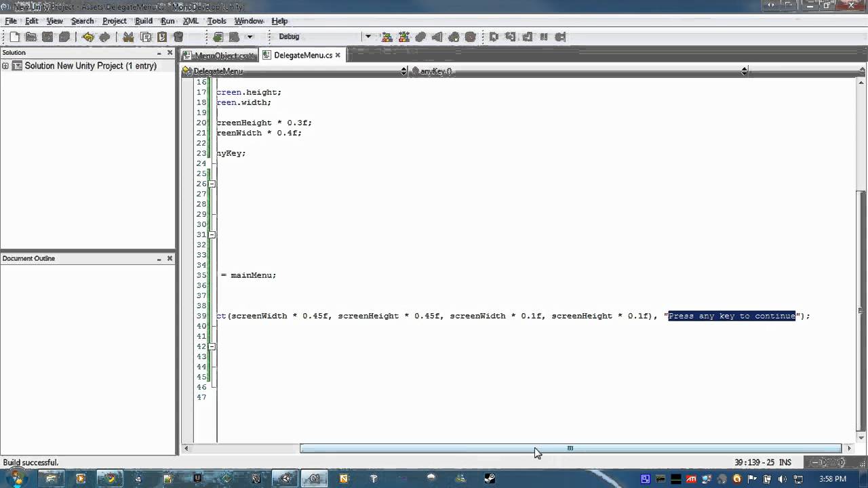Collapse the code fold at line 42
The width and height of the screenshot is (868, 488).
click(x=212, y=346)
